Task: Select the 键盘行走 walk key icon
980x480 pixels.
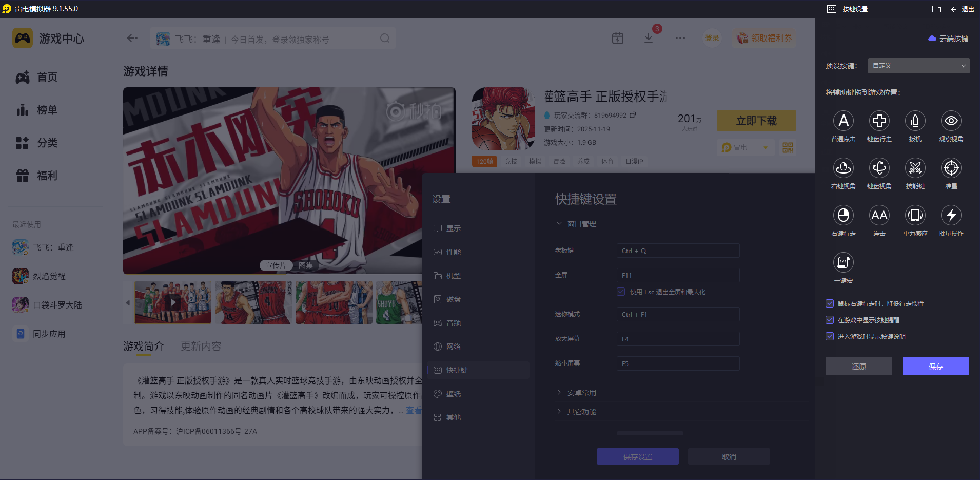Action: pos(879,121)
